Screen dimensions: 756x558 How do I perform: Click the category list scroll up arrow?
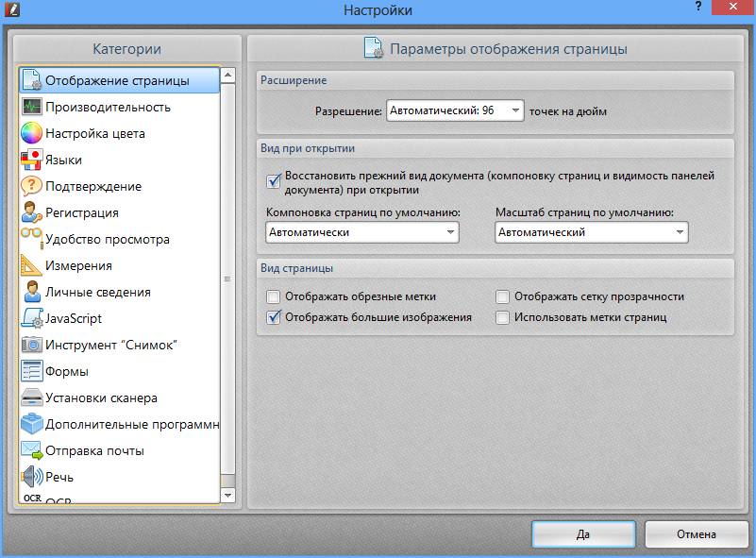tap(227, 75)
